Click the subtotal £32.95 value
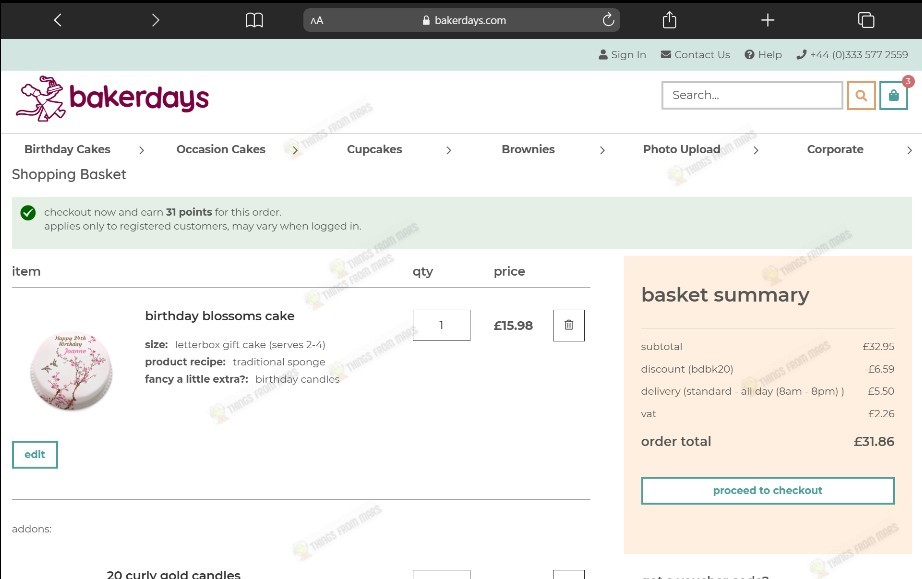 [878, 347]
